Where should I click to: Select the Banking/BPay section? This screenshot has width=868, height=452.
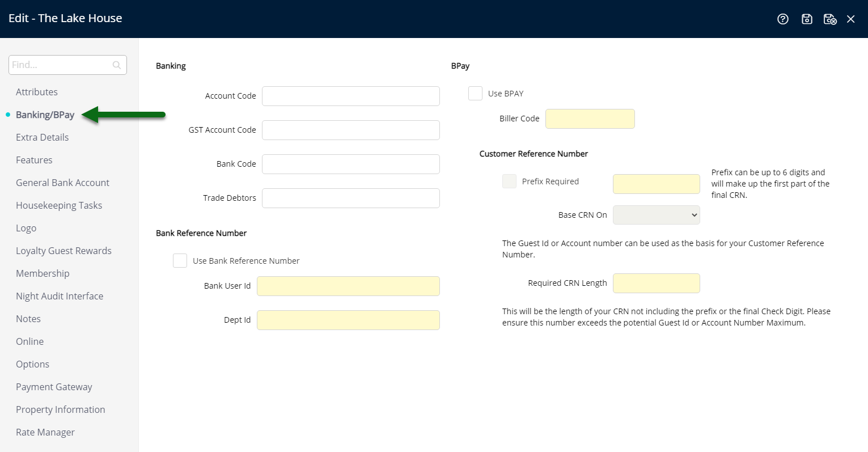tap(45, 115)
